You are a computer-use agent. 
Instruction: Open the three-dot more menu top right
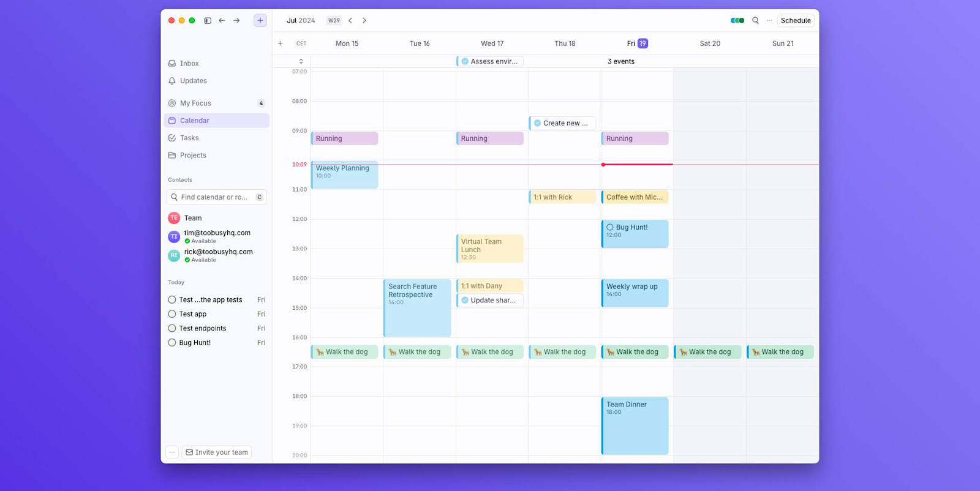(x=769, y=20)
